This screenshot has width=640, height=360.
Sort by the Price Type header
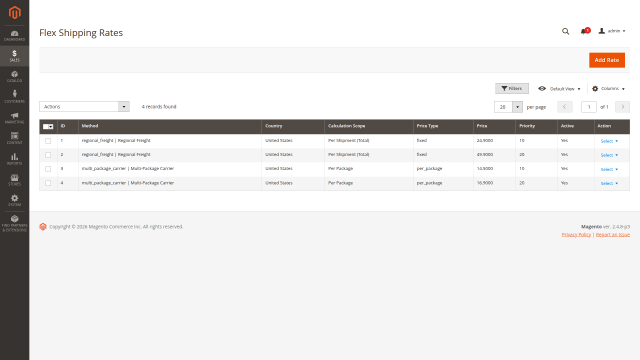(443, 126)
